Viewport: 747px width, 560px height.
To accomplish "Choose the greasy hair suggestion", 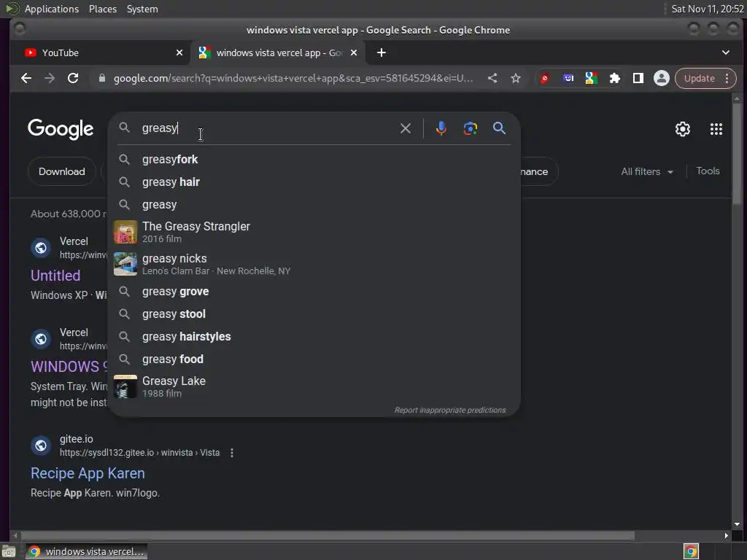I will click(x=314, y=182).
